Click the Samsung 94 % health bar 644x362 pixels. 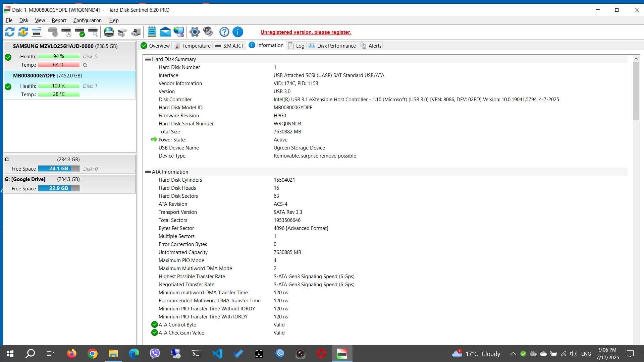click(x=59, y=56)
